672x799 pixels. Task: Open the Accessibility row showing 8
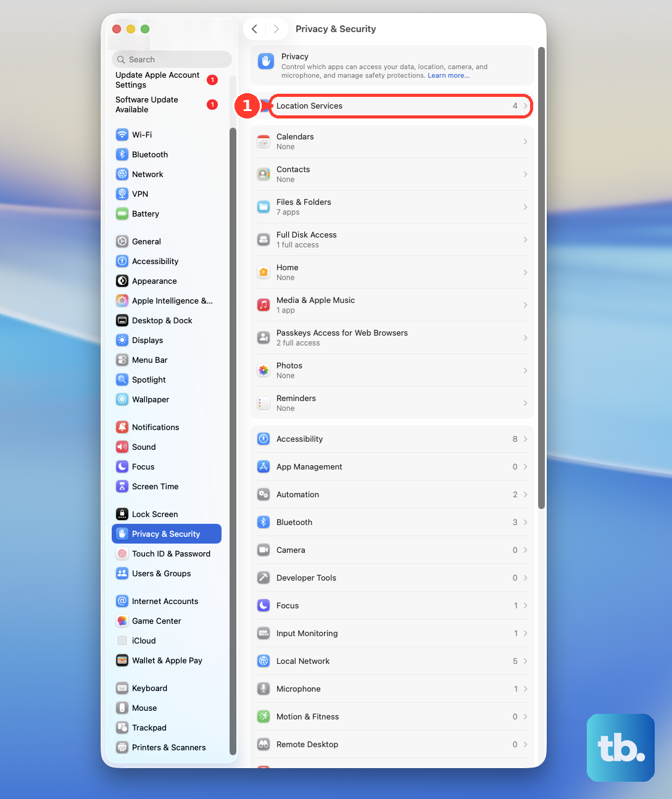[392, 439]
